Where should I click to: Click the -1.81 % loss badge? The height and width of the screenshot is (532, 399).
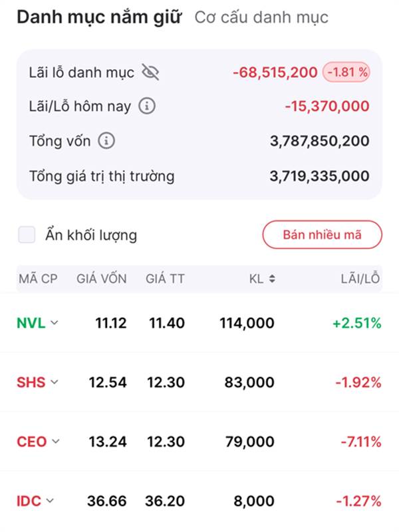pyautogui.click(x=346, y=72)
